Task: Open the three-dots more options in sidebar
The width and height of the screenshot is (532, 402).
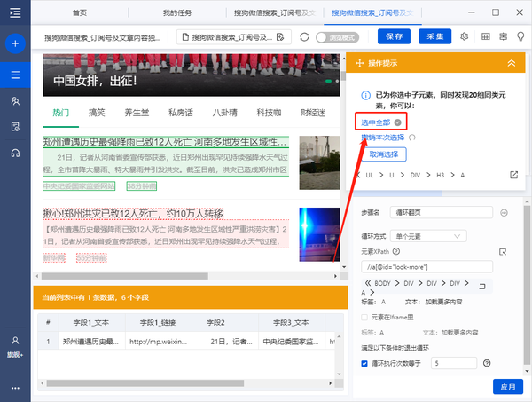Action: click(x=15, y=388)
